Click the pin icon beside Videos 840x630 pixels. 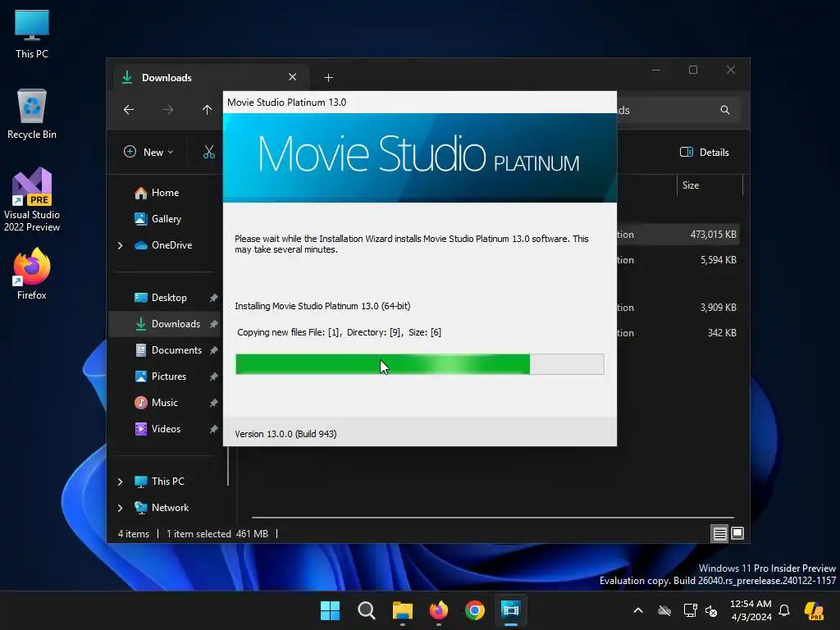(214, 429)
